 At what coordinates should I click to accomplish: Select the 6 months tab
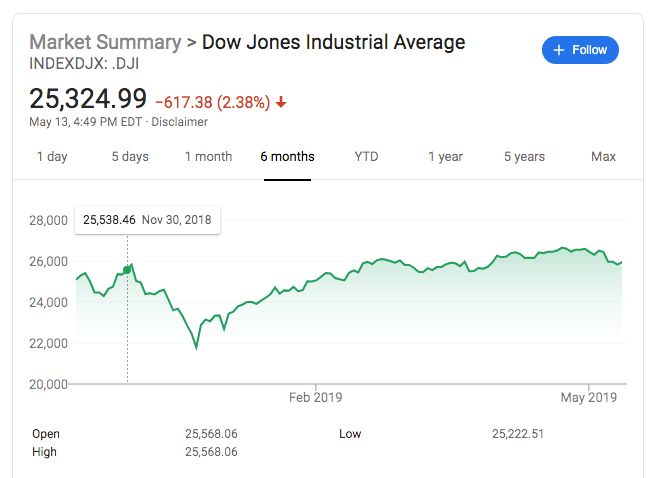pyautogui.click(x=287, y=156)
